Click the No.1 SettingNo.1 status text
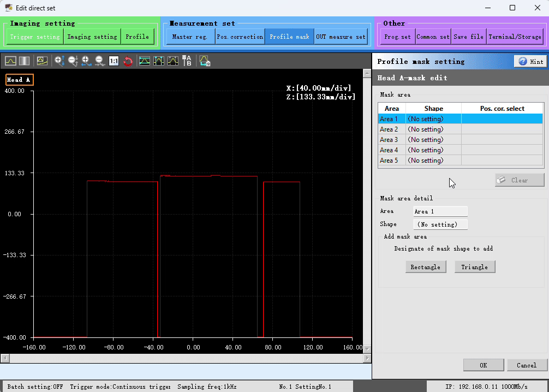The height and width of the screenshot is (392, 549). pyautogui.click(x=305, y=387)
